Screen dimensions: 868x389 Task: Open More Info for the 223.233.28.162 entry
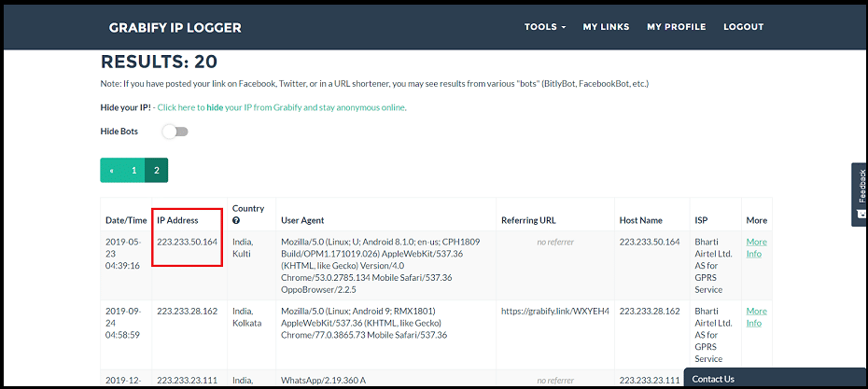[756, 317]
